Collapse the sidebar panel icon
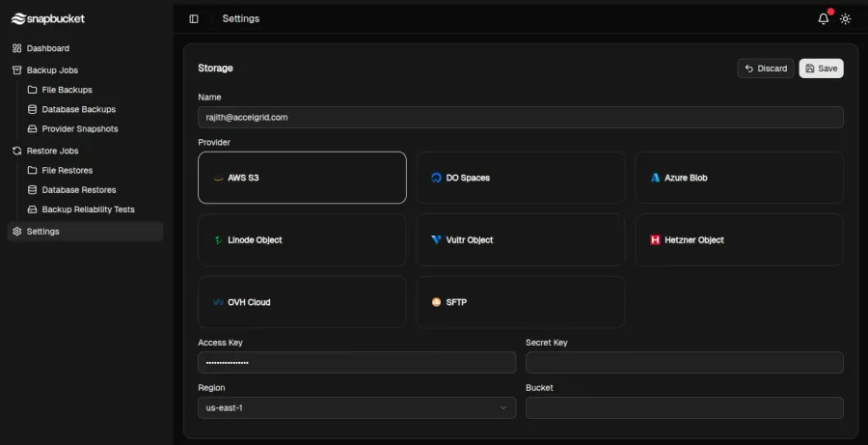 click(194, 18)
